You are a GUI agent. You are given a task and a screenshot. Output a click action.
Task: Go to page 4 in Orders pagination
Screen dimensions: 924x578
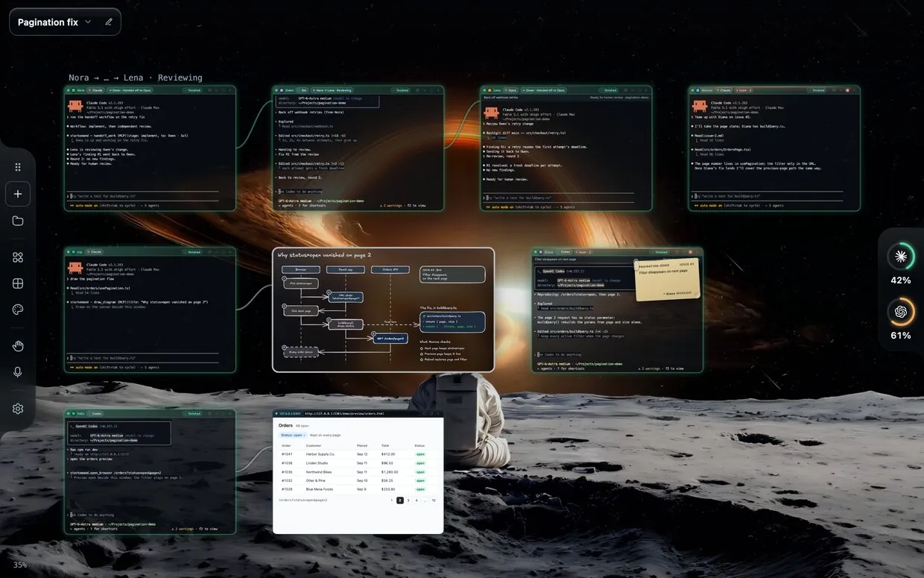point(417,500)
